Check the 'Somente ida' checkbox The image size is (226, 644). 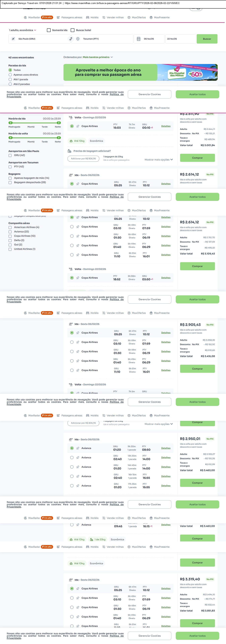[49, 30]
